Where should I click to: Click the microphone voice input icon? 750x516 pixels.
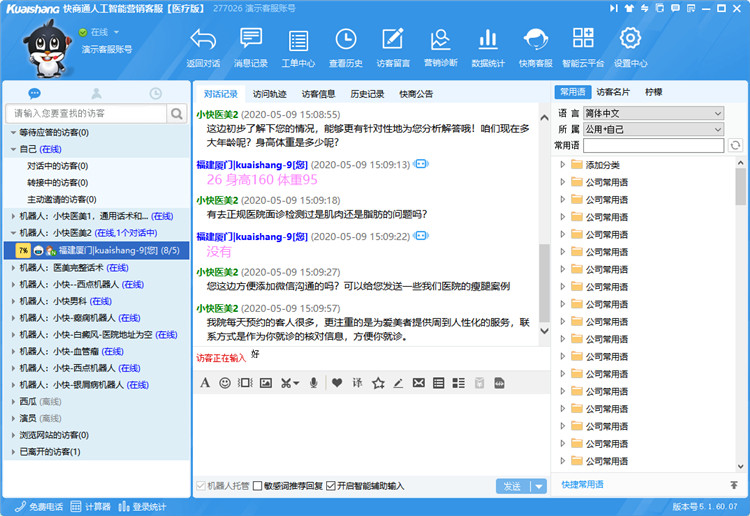(x=313, y=382)
